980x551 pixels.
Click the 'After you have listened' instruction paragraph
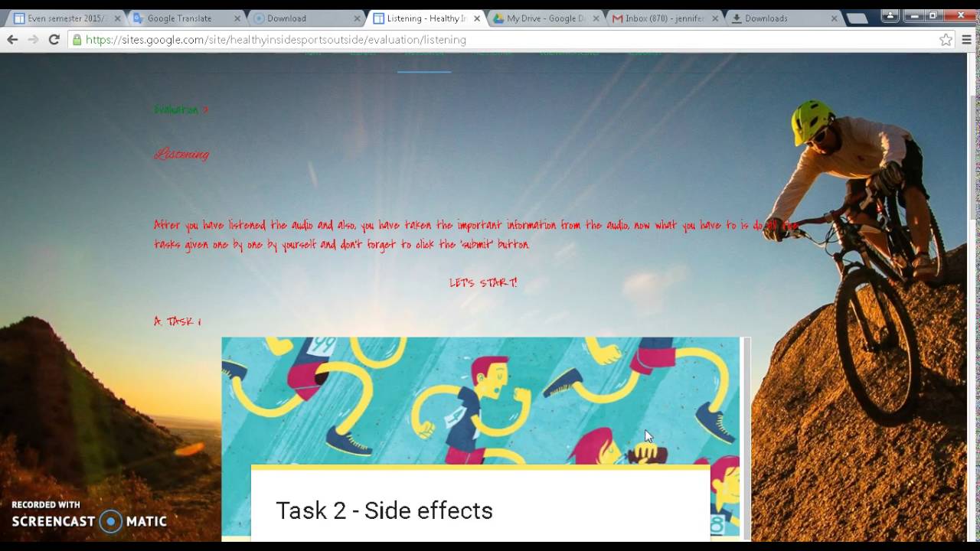tap(475, 235)
